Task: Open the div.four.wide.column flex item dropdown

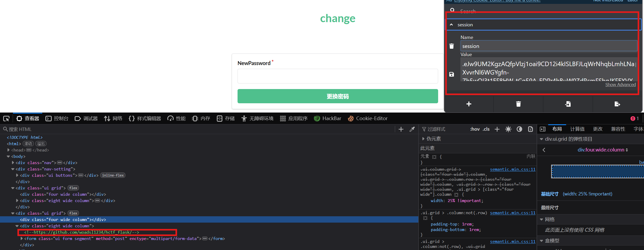Action: pos(603,150)
